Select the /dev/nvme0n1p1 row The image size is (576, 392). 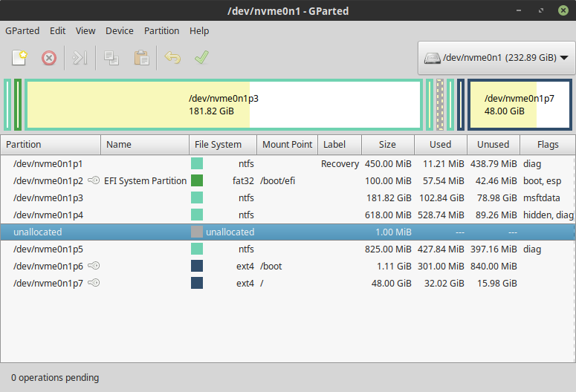288,163
